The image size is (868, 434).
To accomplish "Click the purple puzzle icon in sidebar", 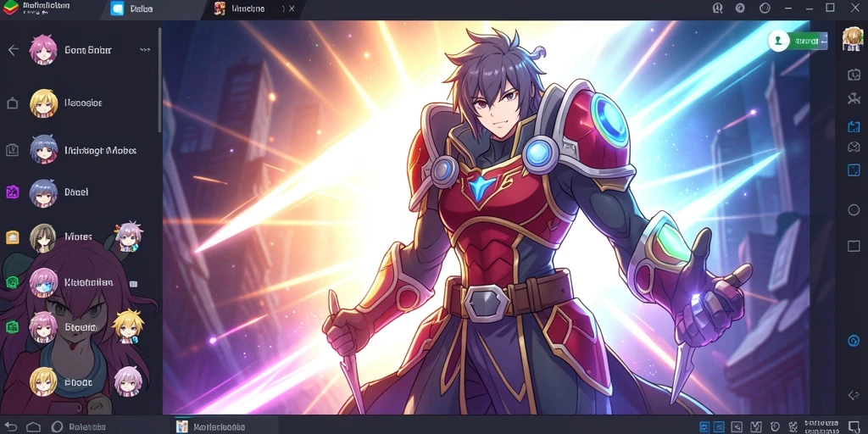I will click(x=12, y=192).
